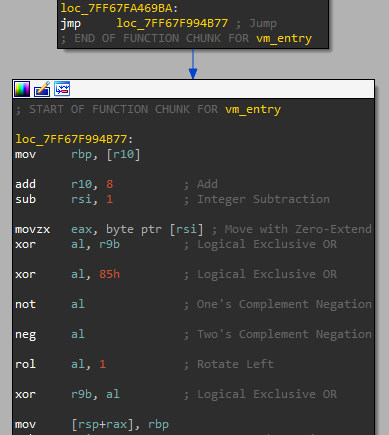Screen dimensions: 389x435
Task: Follow jump target loc_7FF67F994B77 in jmp instruction
Action: coord(172,23)
